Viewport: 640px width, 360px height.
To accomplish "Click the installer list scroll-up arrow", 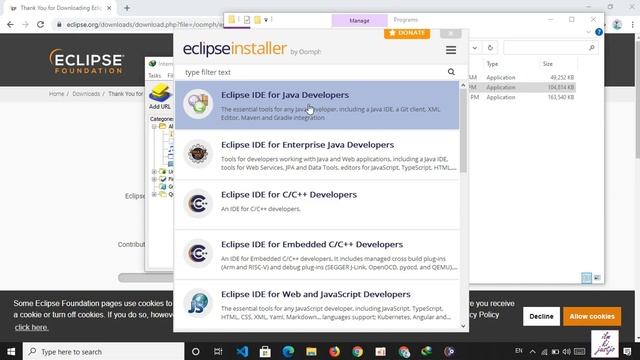I will [x=463, y=85].
